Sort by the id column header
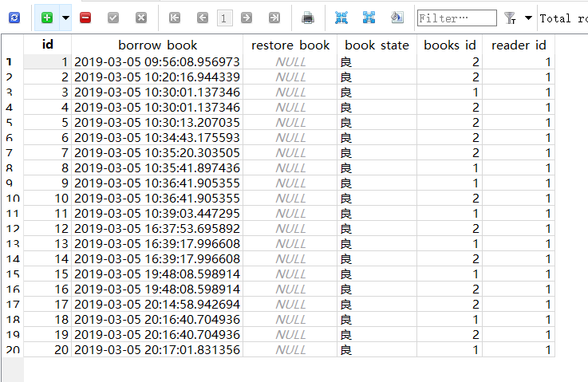 coord(48,45)
